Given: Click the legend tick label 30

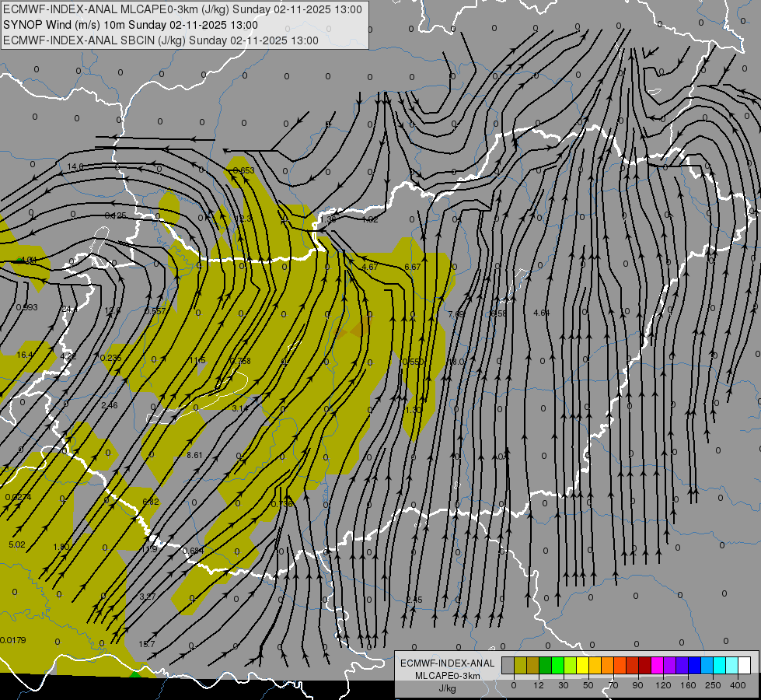Looking at the screenshot, I should tap(563, 685).
